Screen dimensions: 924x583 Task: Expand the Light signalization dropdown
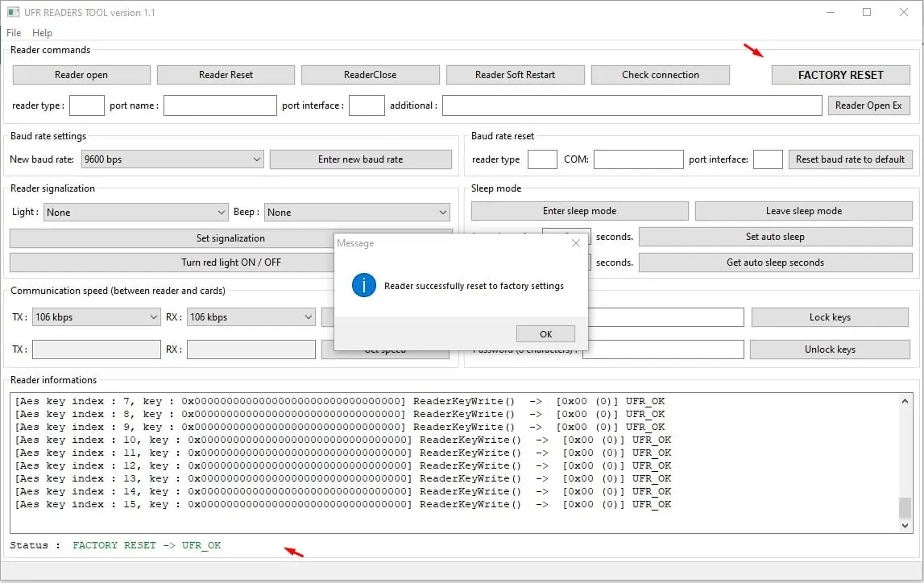click(135, 212)
